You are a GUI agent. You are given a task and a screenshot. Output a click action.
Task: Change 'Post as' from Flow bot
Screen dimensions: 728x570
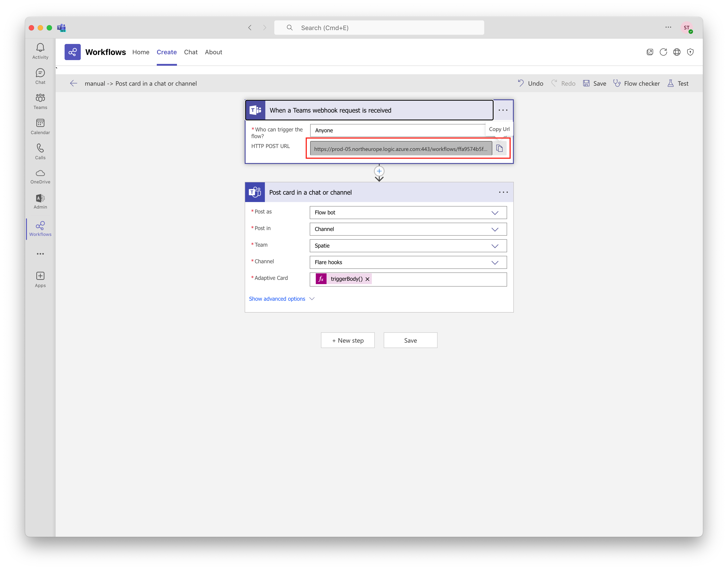408,212
